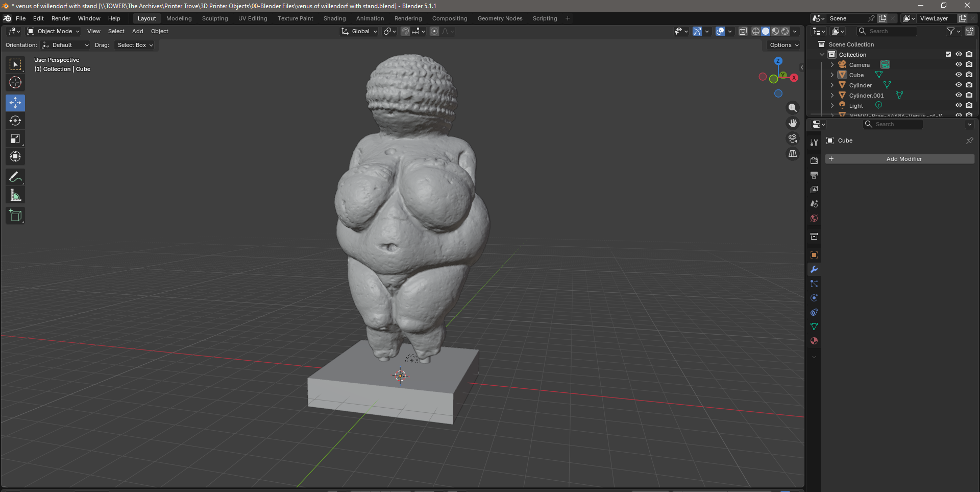Hide the Camera object in viewport

coord(959,64)
